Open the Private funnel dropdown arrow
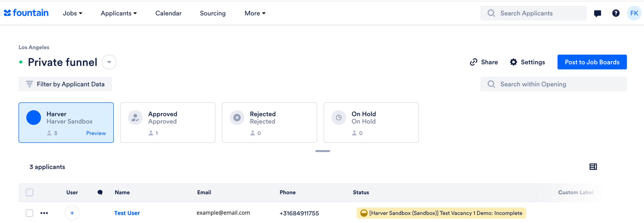 109,62
